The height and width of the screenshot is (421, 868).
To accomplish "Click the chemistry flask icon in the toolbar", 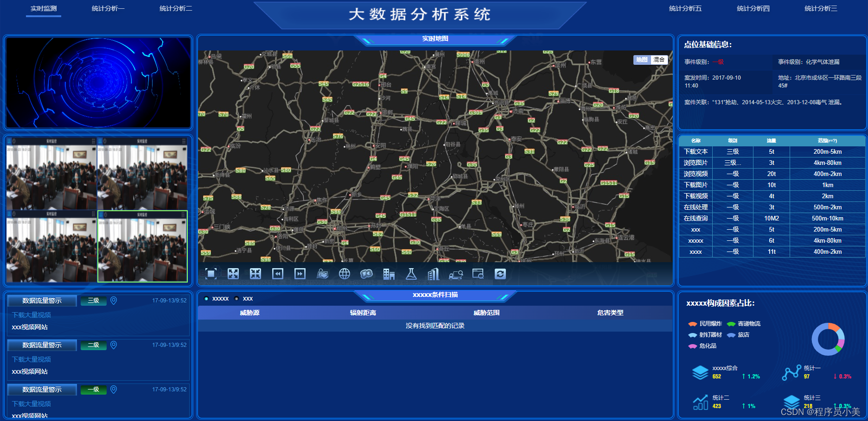I will (411, 274).
